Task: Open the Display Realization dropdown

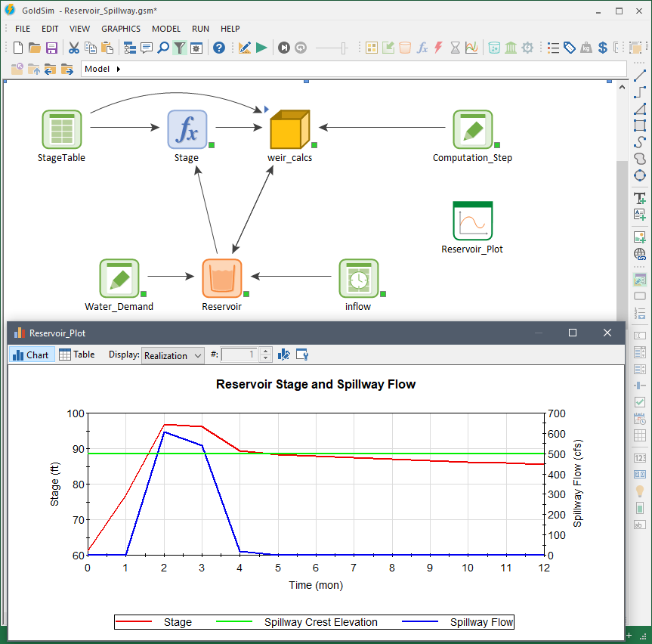Action: point(172,356)
